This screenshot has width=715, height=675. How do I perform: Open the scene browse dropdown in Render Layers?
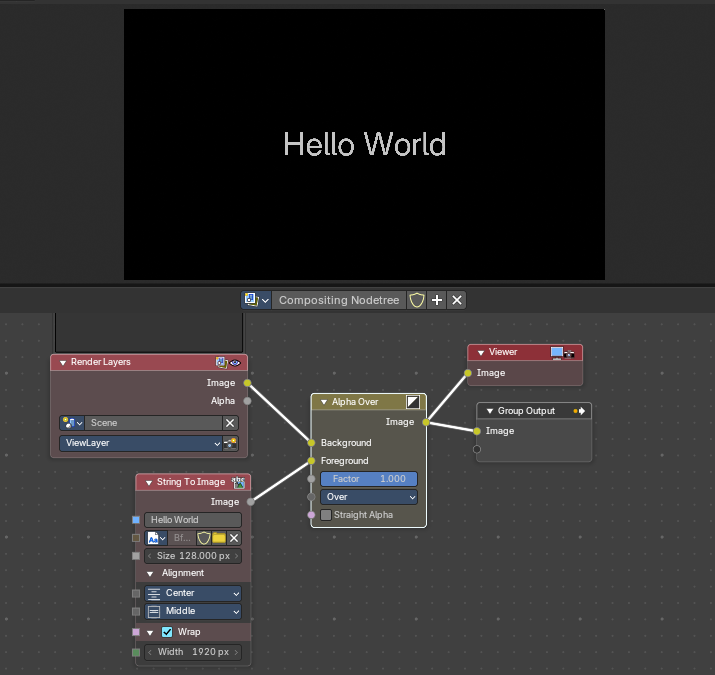tap(72, 423)
